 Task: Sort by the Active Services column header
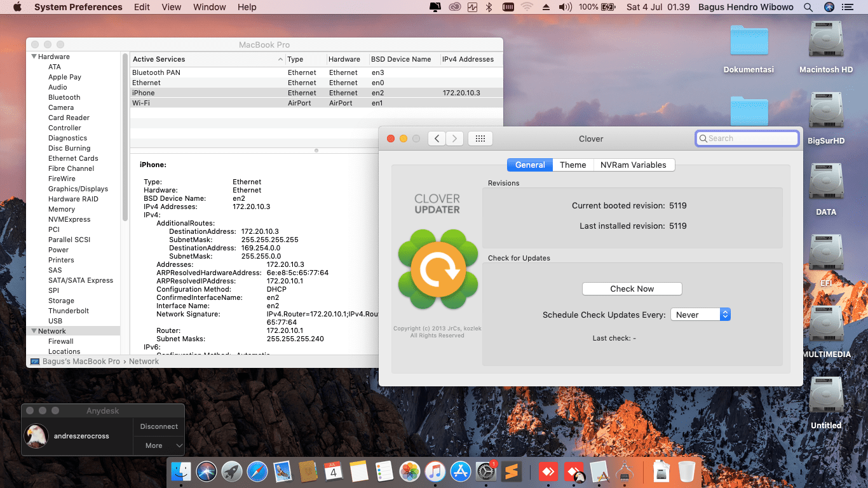click(208, 59)
